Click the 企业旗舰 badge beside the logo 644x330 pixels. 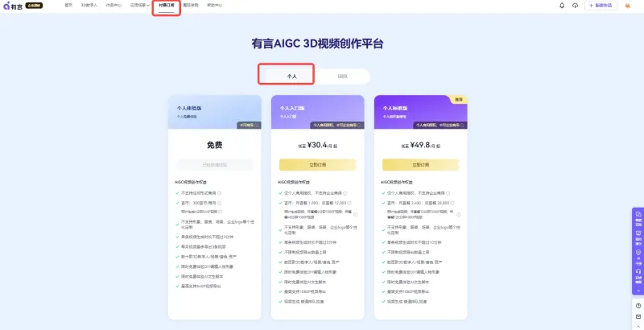click(x=34, y=6)
